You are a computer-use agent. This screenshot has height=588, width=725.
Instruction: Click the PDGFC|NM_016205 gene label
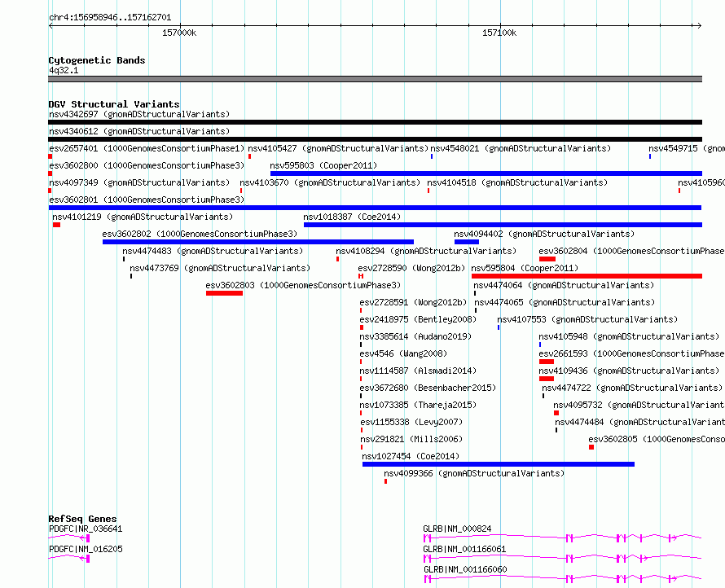[86, 549]
